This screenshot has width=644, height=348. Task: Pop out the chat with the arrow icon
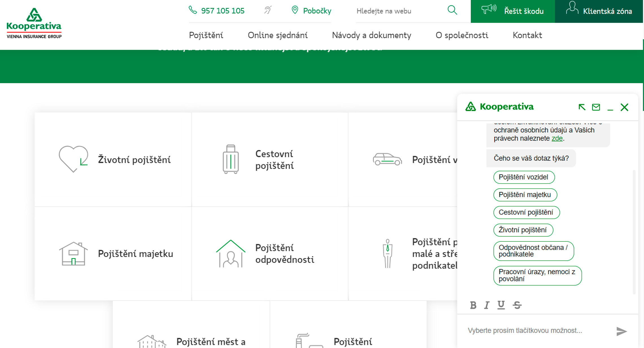tap(582, 107)
